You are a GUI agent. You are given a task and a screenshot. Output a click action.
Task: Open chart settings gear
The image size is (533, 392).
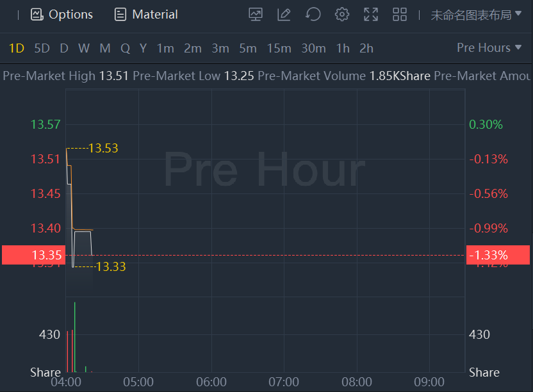click(x=342, y=14)
